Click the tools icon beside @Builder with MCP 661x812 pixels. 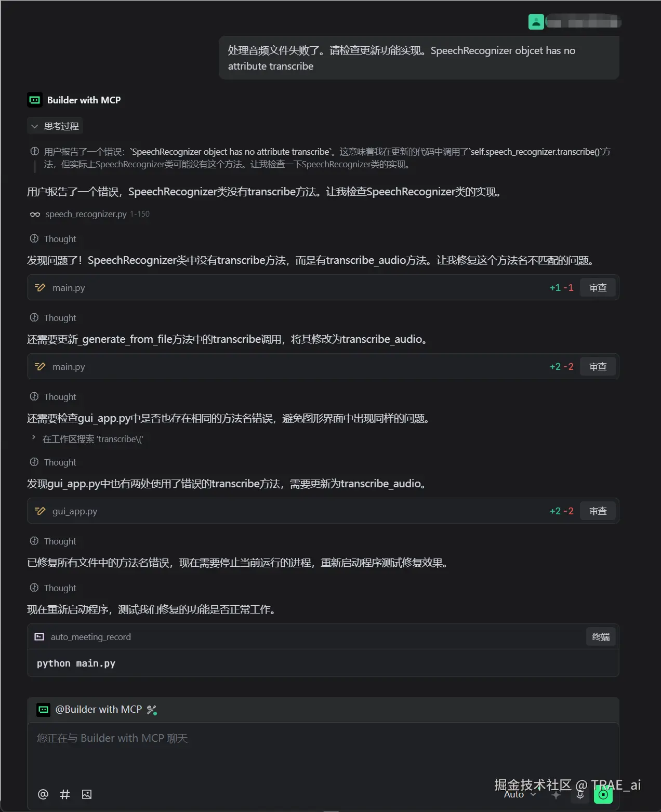152,710
